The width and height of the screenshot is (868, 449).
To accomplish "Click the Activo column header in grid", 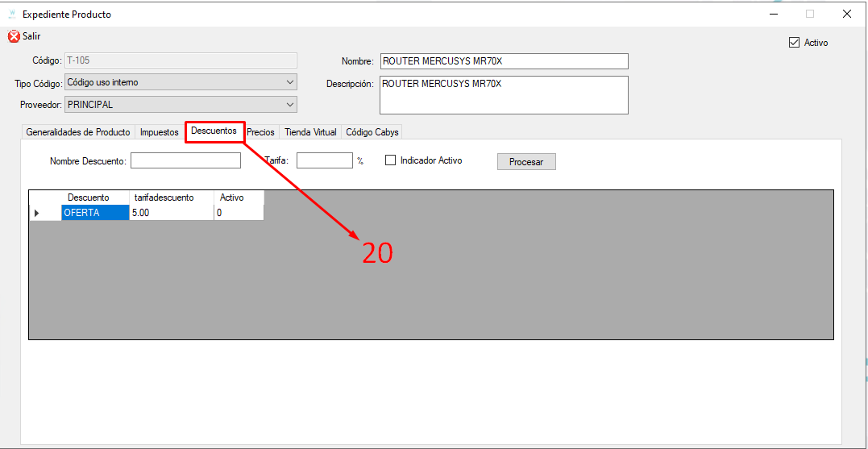I will (239, 197).
